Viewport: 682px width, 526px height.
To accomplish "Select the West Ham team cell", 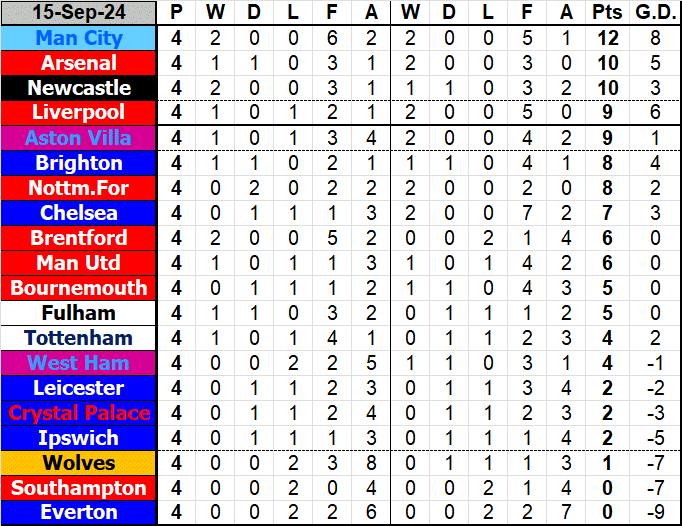I will click(x=79, y=363).
